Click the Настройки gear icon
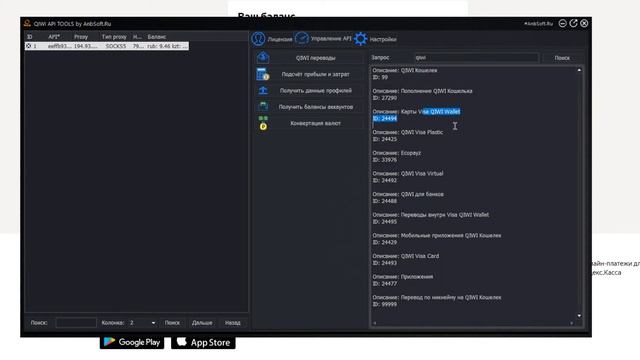Image resolution: width=640 pixels, height=360 pixels. (360, 39)
